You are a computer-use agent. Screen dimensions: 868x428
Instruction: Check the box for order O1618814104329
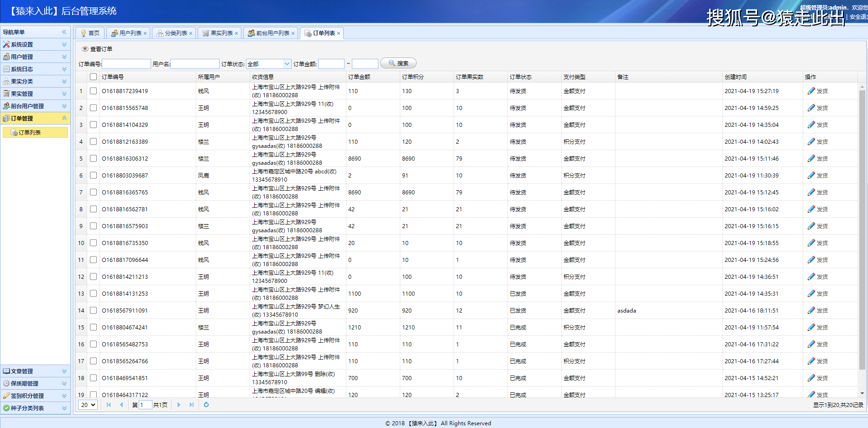click(x=94, y=125)
